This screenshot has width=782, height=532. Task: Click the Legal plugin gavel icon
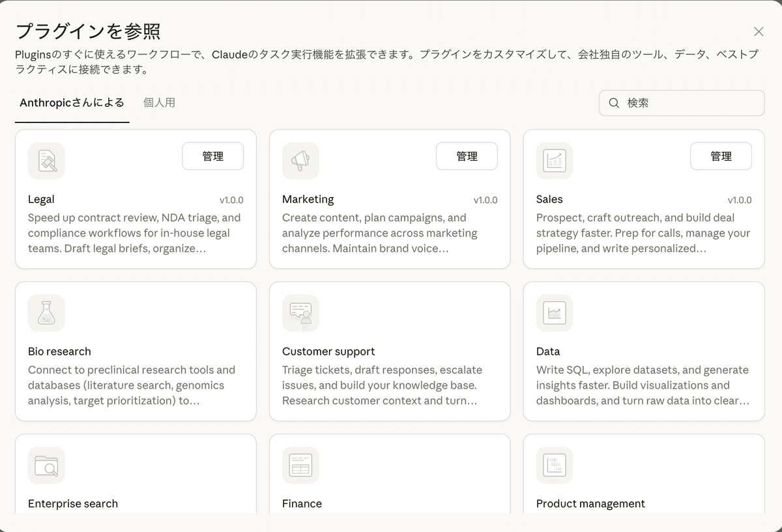(x=46, y=161)
